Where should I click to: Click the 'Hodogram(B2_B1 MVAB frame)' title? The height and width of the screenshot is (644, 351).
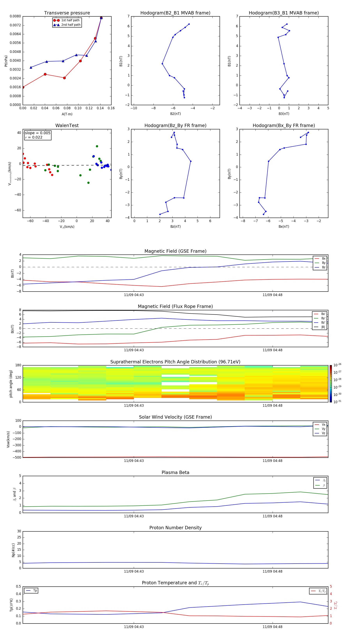pyautogui.click(x=175, y=13)
